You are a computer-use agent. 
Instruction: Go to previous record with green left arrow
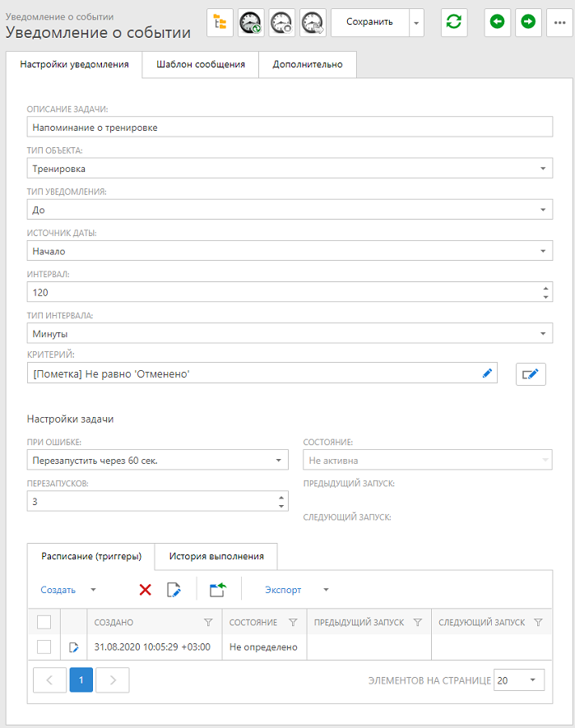pyautogui.click(x=498, y=22)
